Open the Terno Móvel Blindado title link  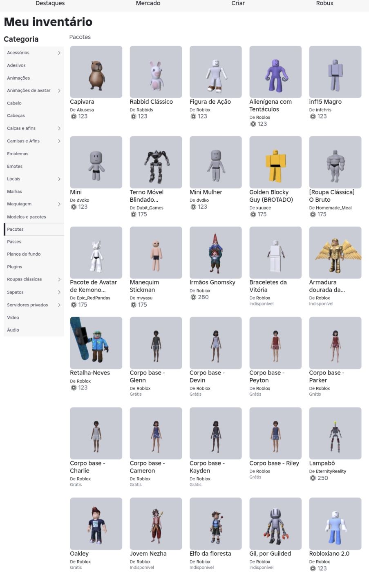tap(147, 196)
